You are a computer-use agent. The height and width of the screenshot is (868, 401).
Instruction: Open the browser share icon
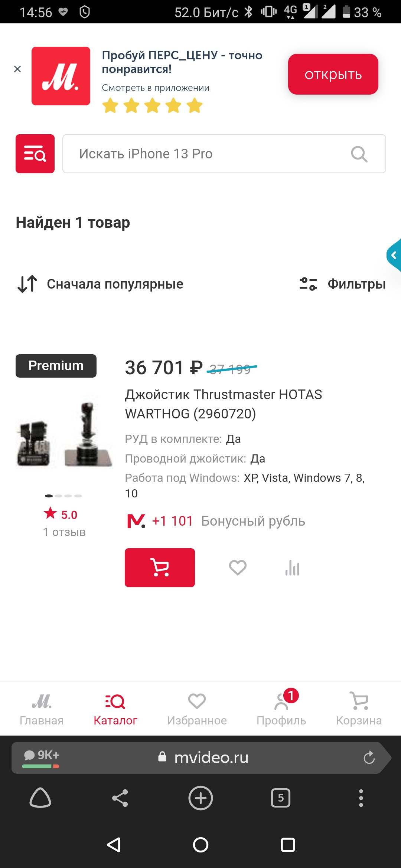click(120, 798)
